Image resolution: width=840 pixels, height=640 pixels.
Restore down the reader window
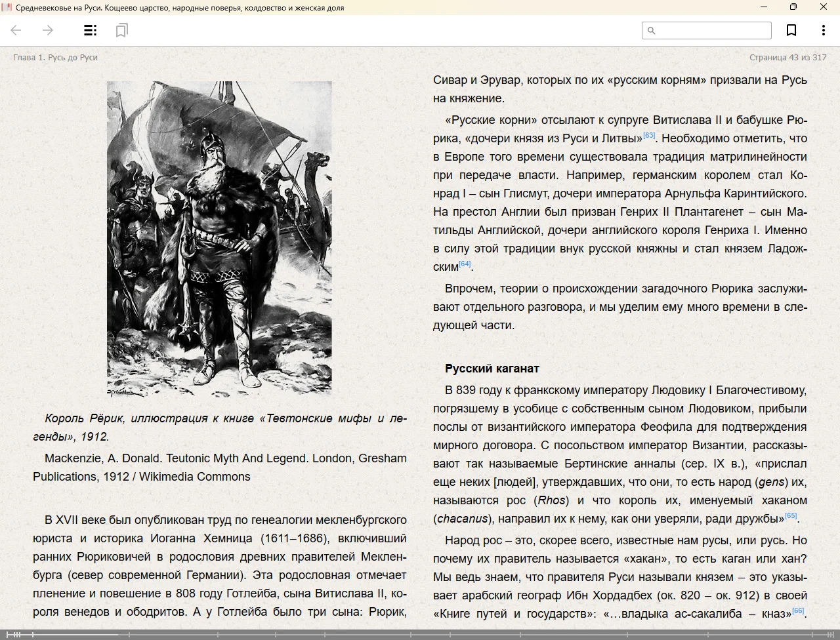(793, 7)
